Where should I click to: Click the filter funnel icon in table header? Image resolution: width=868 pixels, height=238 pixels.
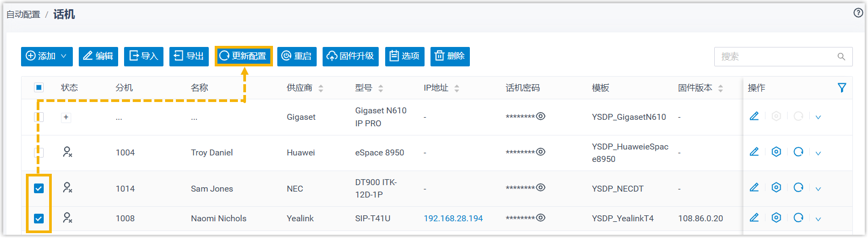(x=842, y=88)
